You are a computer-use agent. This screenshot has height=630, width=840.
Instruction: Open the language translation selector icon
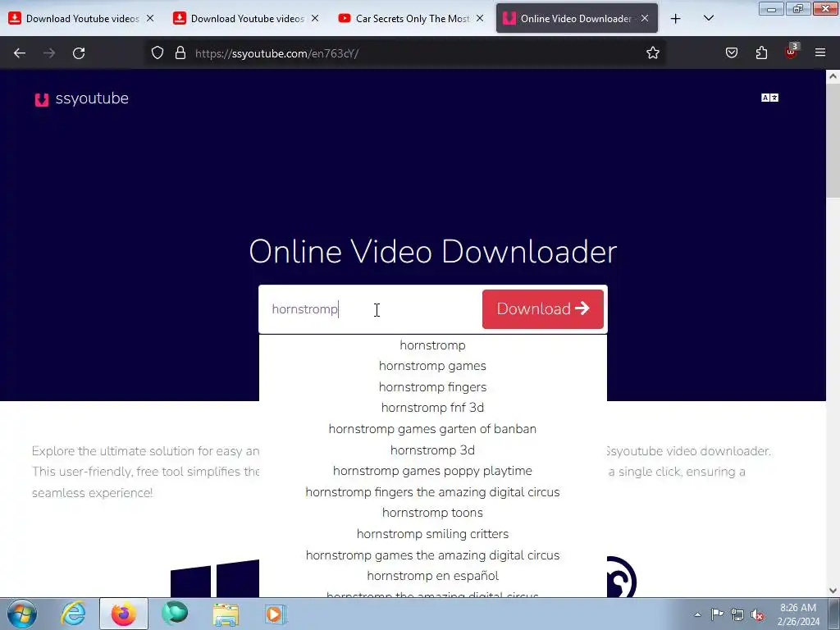(769, 98)
